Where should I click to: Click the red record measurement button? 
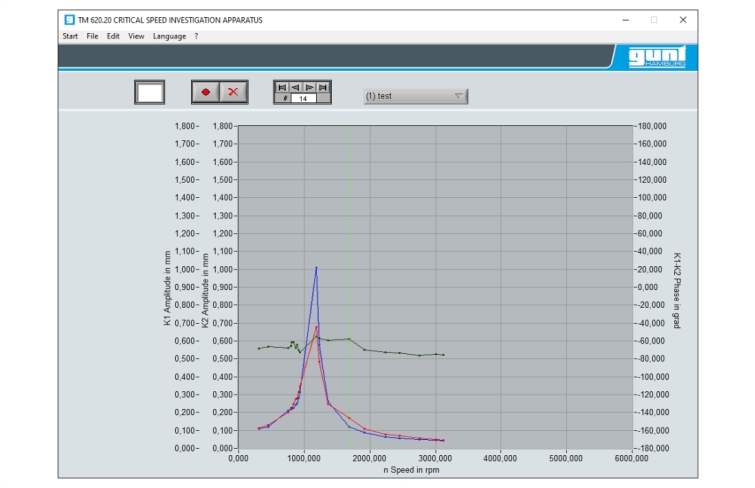pos(206,92)
